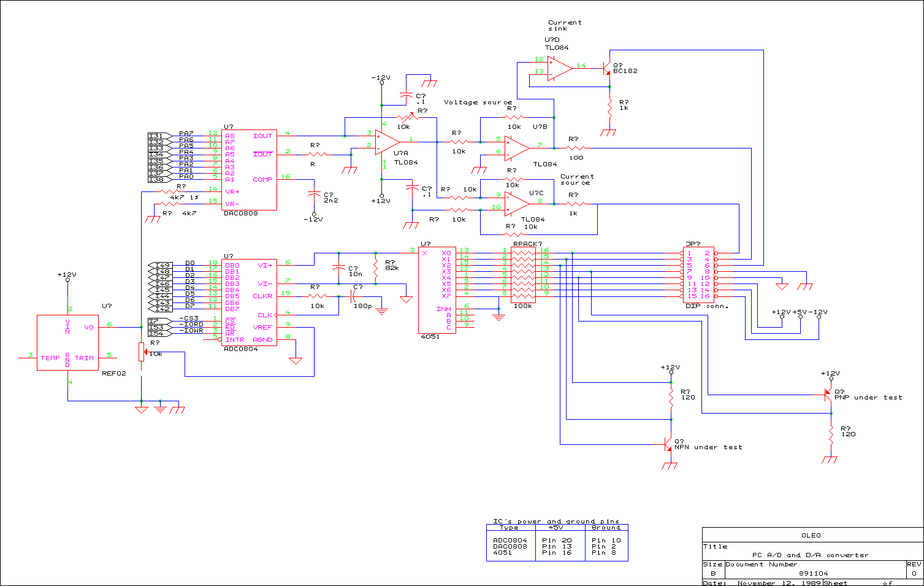Select the 4051 label below multiplexer
The width and height of the screenshot is (924, 586).
tap(430, 337)
